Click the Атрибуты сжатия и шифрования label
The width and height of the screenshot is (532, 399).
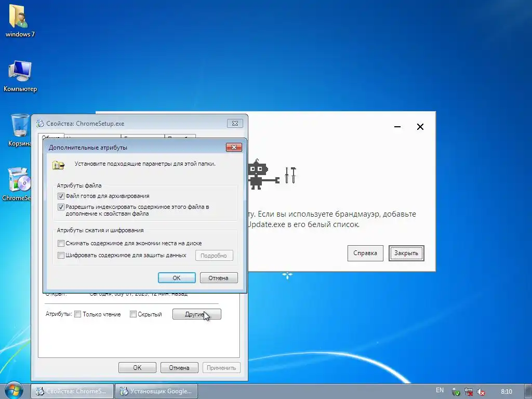click(x=100, y=230)
